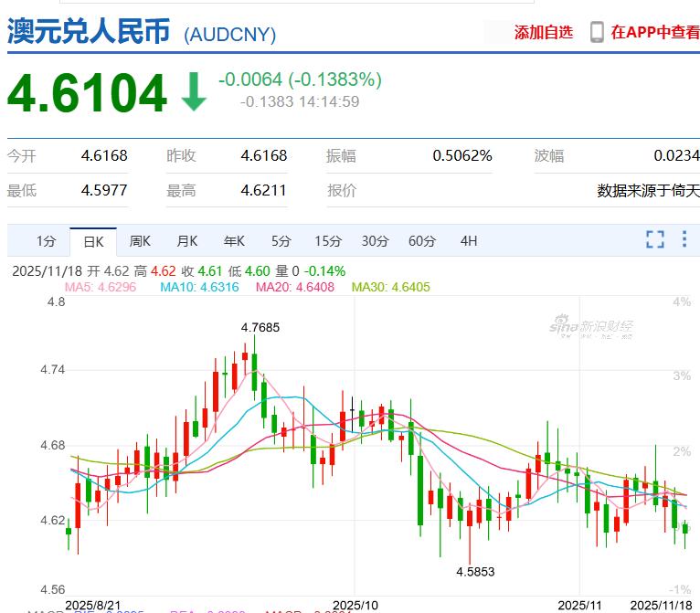The image size is (700, 613).
Task: Select the 1分 chart tab
Action: (46, 241)
